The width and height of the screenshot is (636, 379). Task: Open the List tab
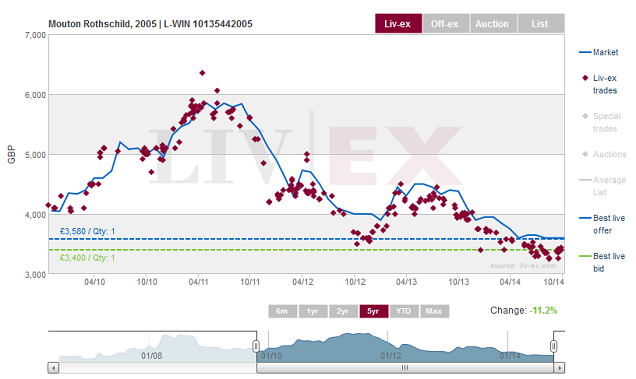(541, 24)
